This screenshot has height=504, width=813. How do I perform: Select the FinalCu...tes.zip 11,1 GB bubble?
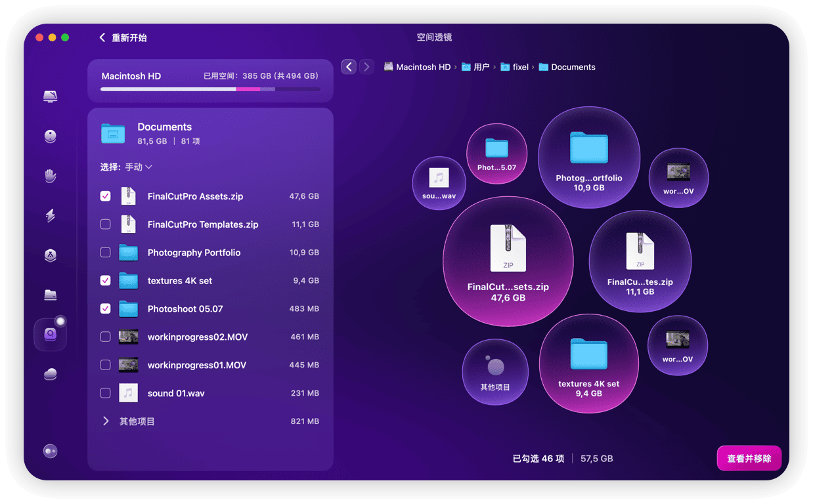click(640, 261)
